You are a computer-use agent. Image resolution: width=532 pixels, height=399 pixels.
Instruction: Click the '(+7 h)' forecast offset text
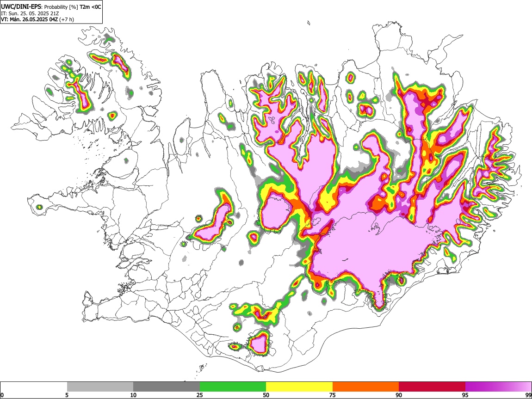pyautogui.click(x=67, y=19)
